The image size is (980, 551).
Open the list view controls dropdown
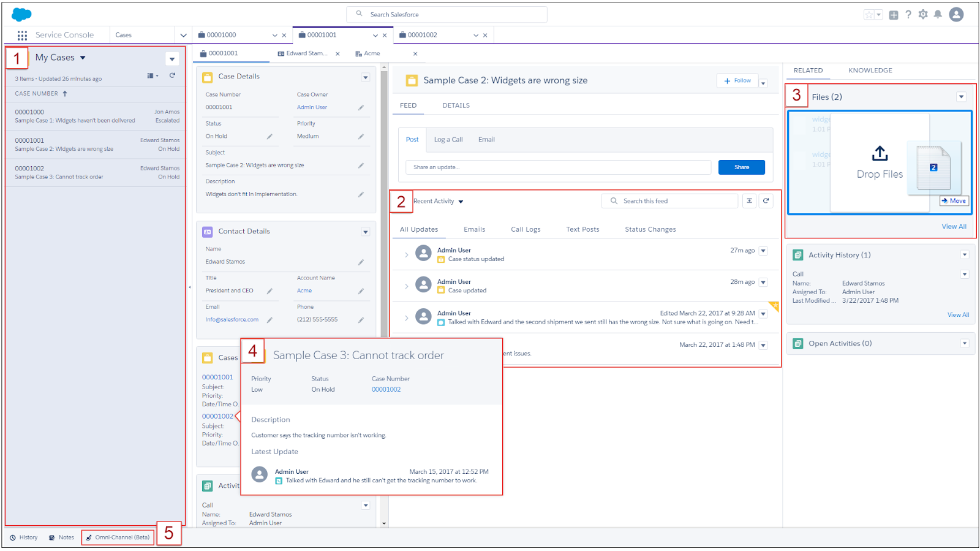click(172, 59)
